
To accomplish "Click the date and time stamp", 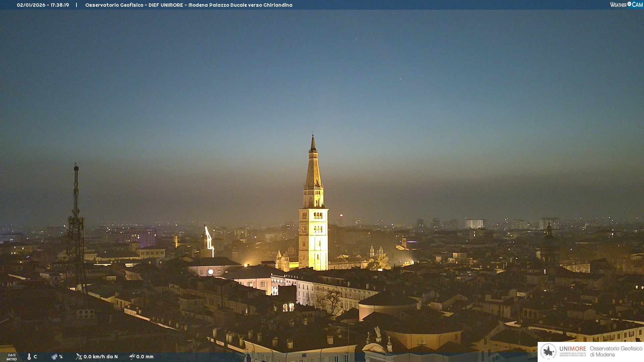I will [x=43, y=5].
